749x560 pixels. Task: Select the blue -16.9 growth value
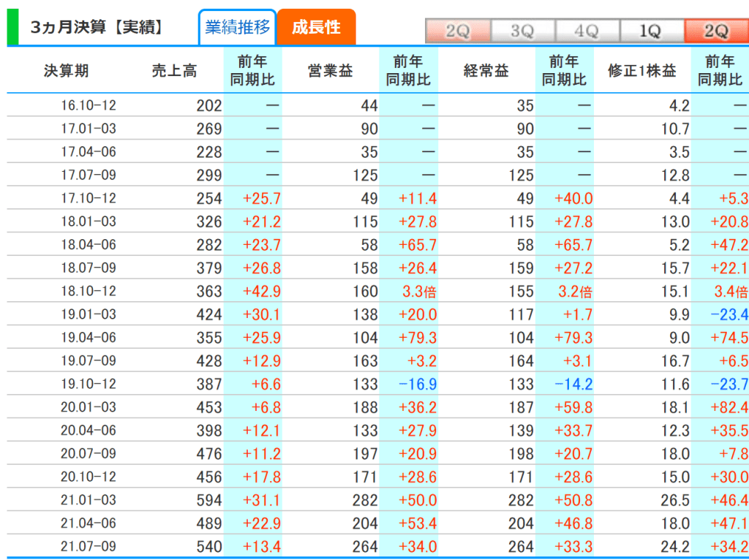tap(418, 385)
